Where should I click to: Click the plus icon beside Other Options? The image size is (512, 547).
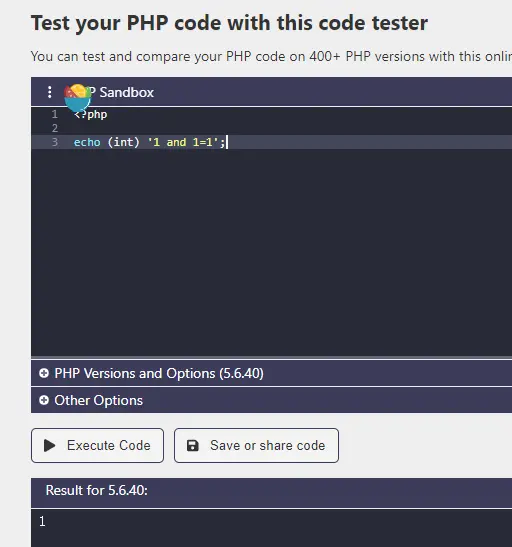pos(44,400)
